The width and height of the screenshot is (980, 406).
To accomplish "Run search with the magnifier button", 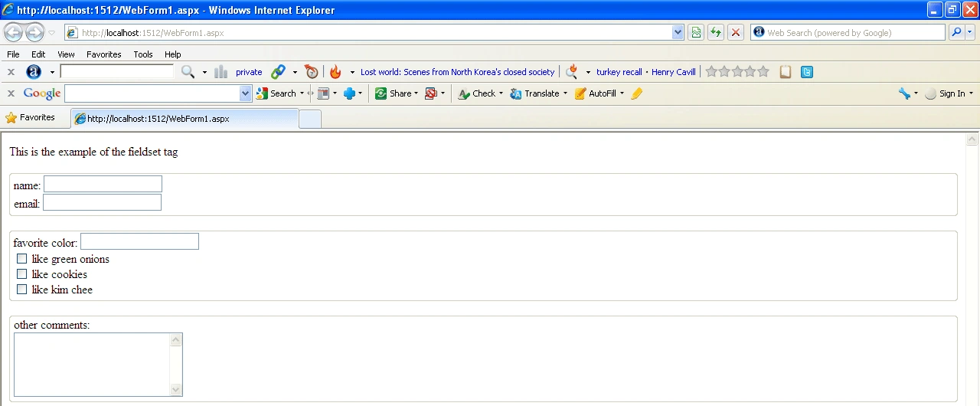I will [x=955, y=33].
